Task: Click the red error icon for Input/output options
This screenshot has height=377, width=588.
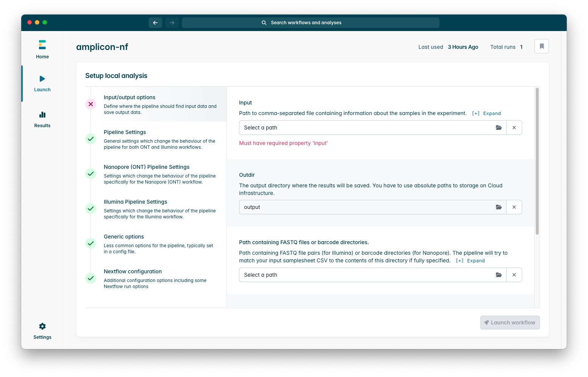Action: coord(91,104)
